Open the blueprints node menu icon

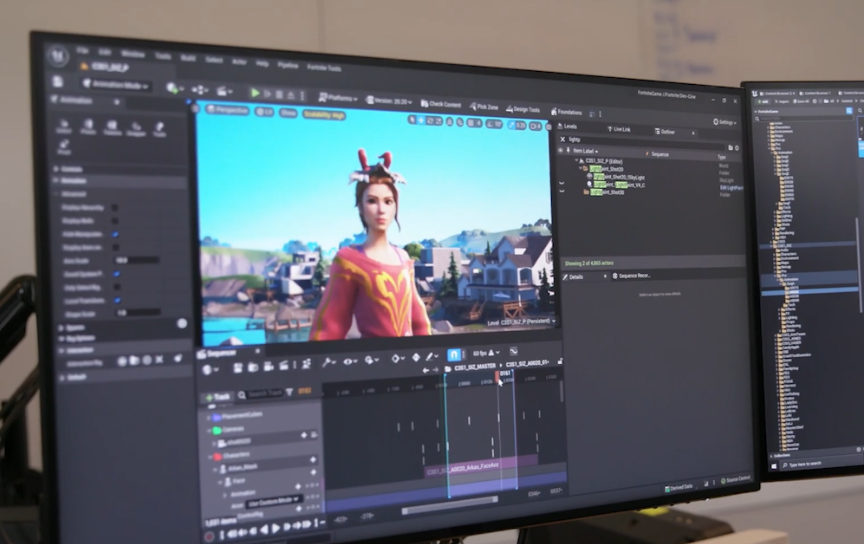click(199, 89)
